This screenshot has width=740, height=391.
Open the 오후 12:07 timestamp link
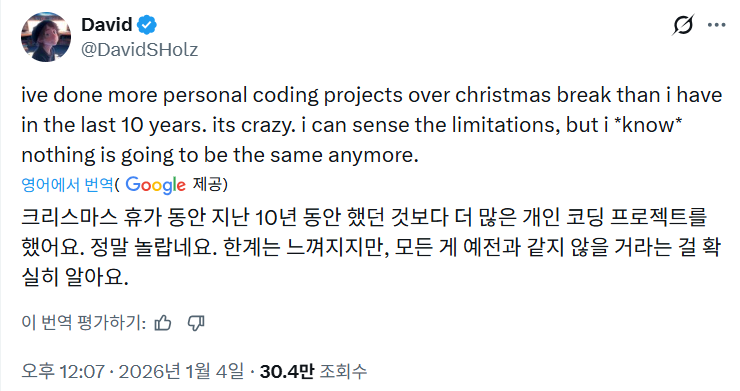click(63, 372)
